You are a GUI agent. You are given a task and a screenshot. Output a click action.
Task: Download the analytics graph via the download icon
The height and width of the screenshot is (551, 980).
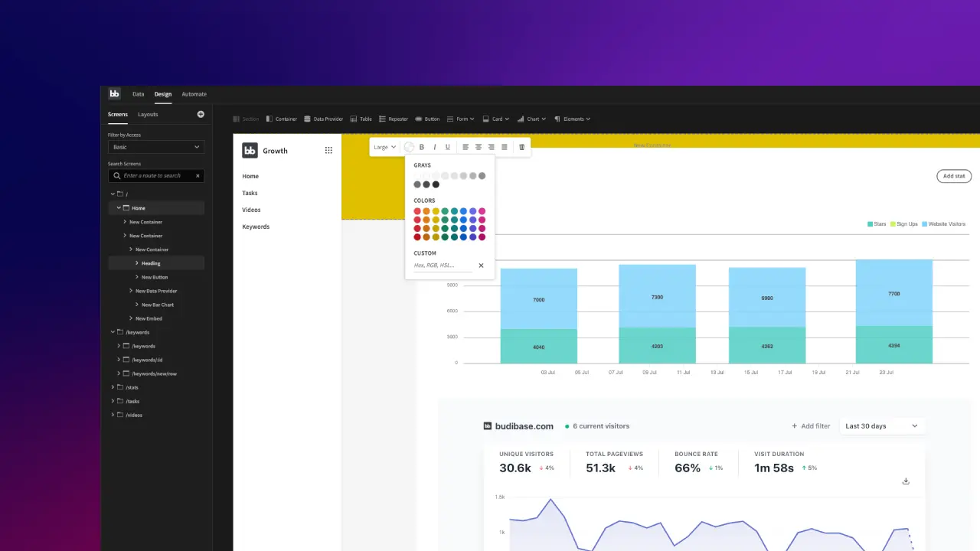906,481
